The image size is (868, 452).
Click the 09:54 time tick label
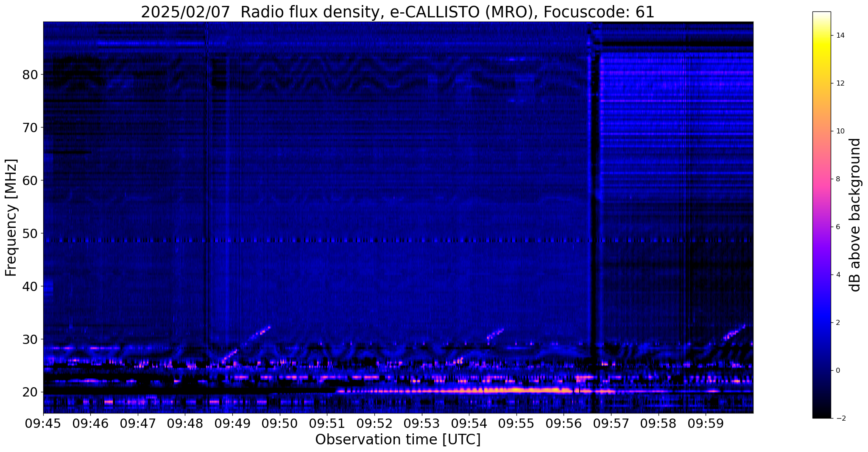point(469,423)
